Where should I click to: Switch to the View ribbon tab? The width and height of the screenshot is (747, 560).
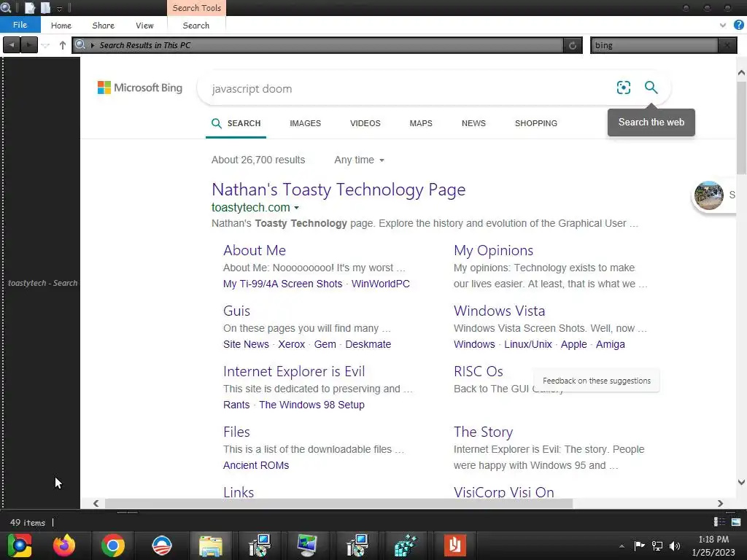point(144,26)
